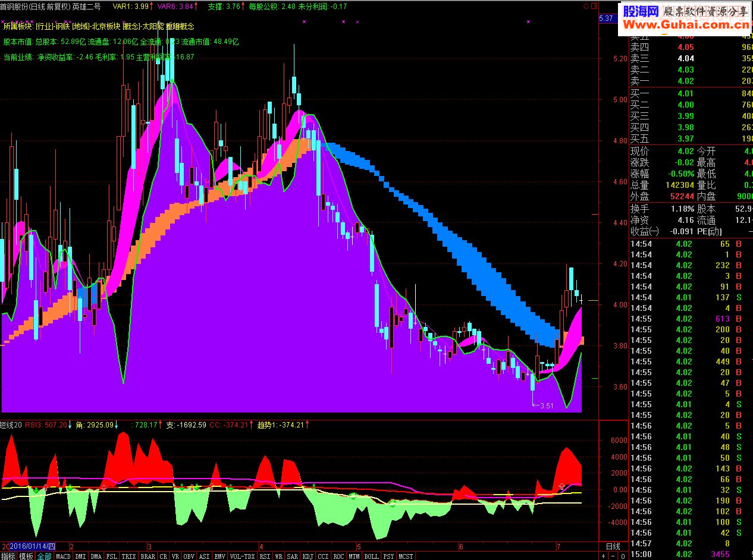The image size is (753, 560).
Task: Select the 15:00 tick row with volume 3455
Action: (x=691, y=554)
